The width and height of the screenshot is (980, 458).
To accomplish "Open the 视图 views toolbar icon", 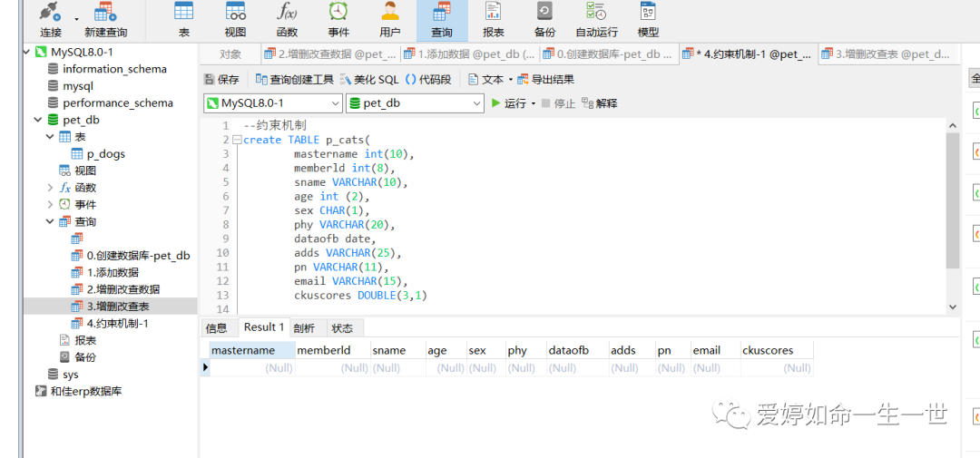I will (x=236, y=20).
